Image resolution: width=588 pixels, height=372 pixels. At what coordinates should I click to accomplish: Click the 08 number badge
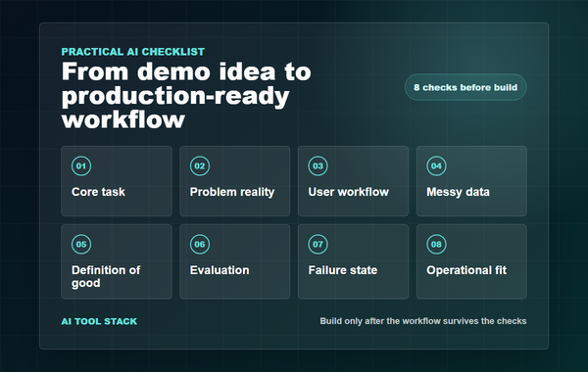(436, 245)
